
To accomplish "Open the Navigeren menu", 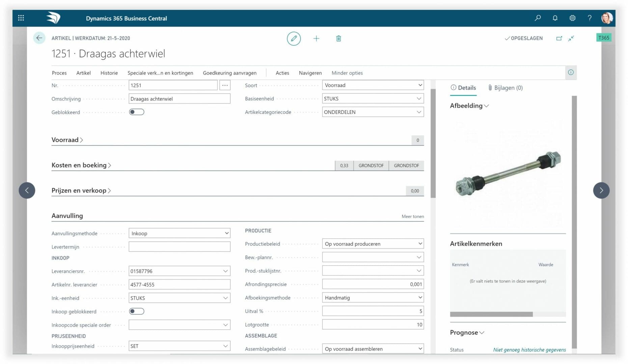I will pos(310,73).
